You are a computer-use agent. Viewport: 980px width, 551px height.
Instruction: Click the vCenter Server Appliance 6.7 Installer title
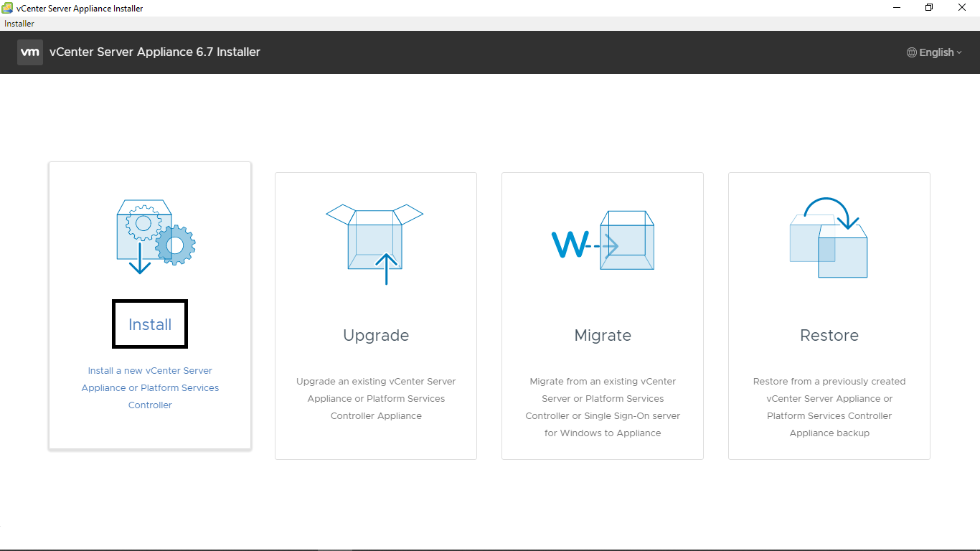pyautogui.click(x=155, y=52)
